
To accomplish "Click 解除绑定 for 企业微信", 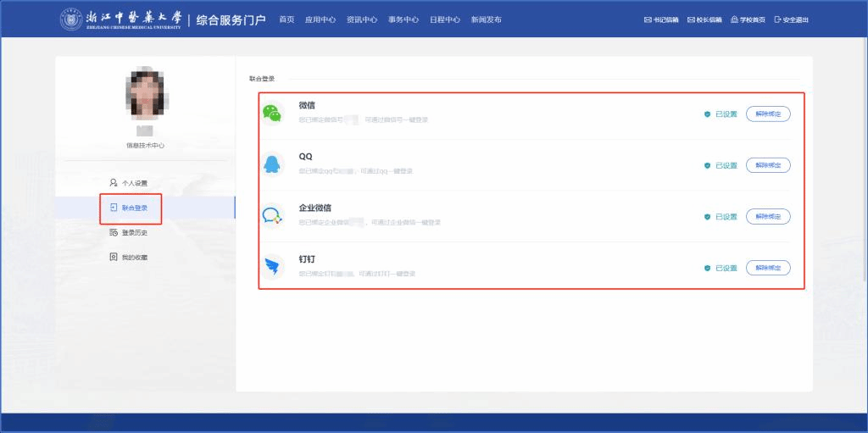I will click(768, 216).
